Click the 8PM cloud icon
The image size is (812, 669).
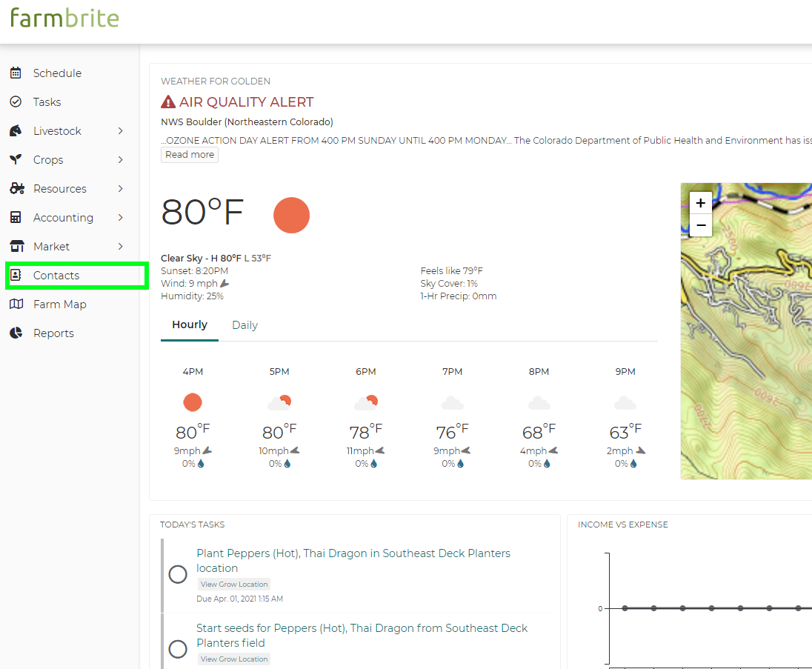(539, 403)
